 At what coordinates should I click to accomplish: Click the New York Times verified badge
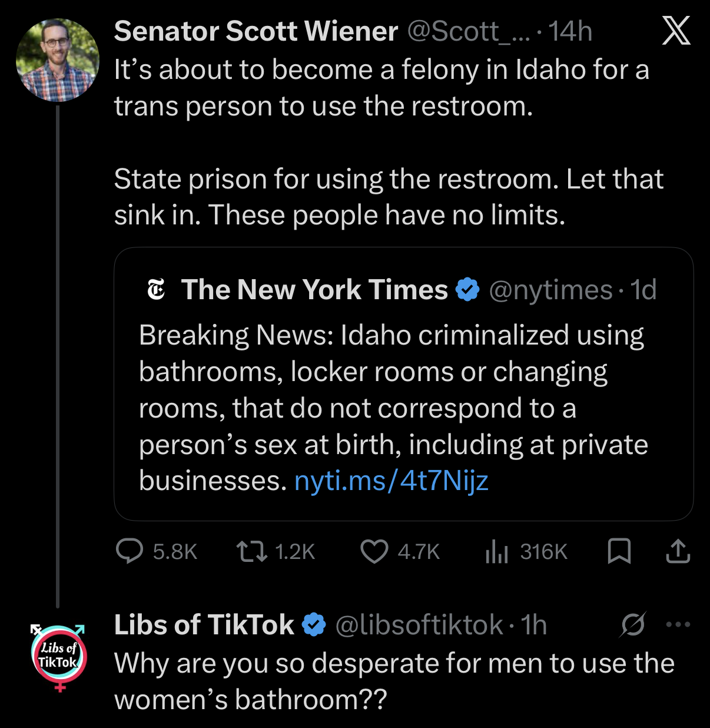467,290
